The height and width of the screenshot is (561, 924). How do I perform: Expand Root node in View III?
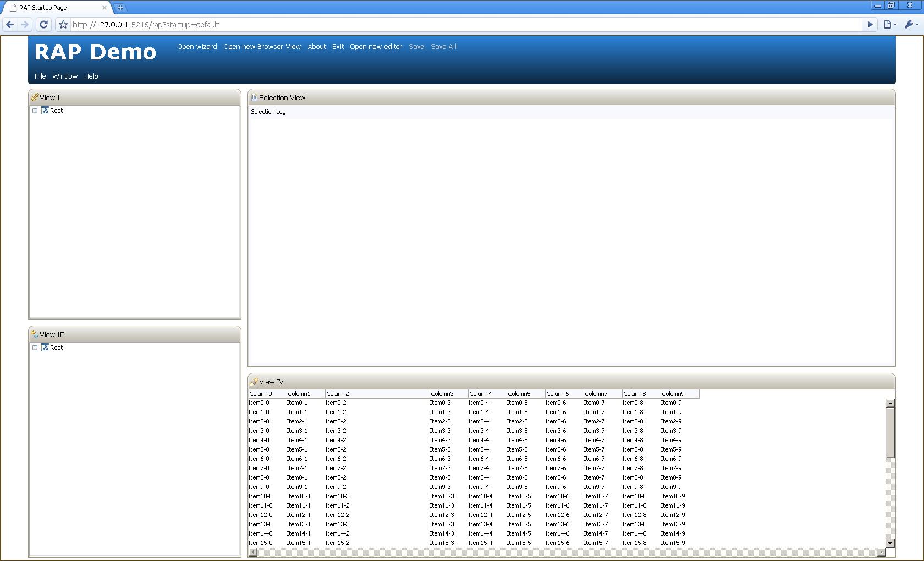click(35, 348)
